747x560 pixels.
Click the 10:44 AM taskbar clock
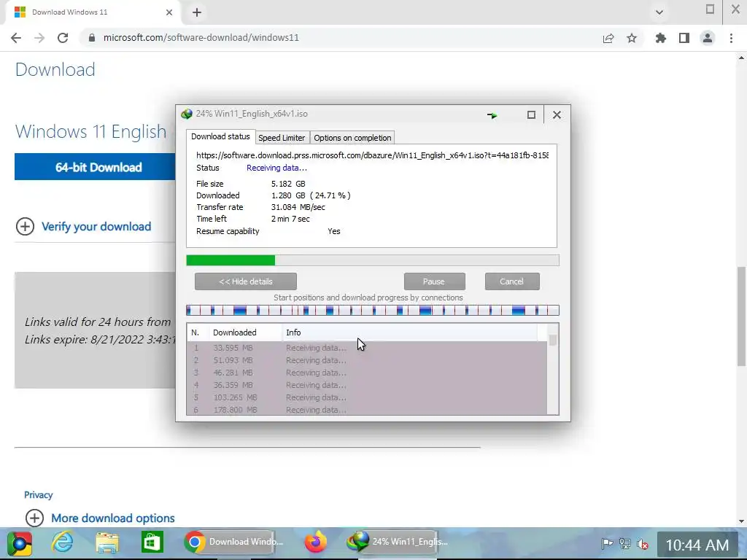coord(697,545)
